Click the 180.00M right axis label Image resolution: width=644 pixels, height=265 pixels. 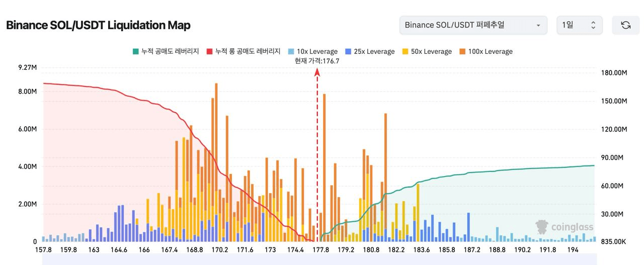coord(614,73)
